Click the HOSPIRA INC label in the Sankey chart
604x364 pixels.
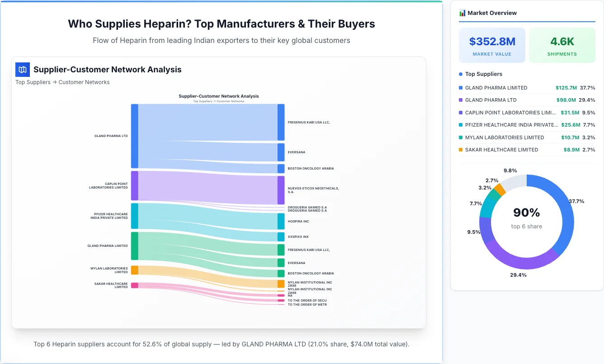click(x=299, y=221)
